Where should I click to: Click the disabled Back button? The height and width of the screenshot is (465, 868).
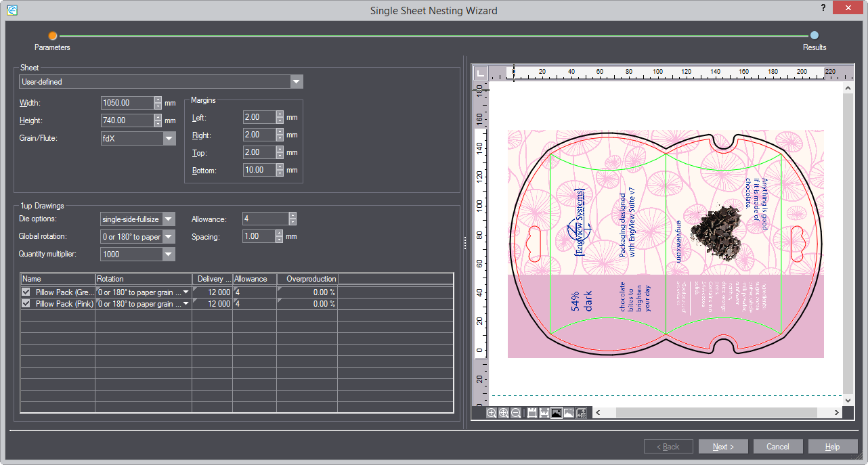click(669, 447)
